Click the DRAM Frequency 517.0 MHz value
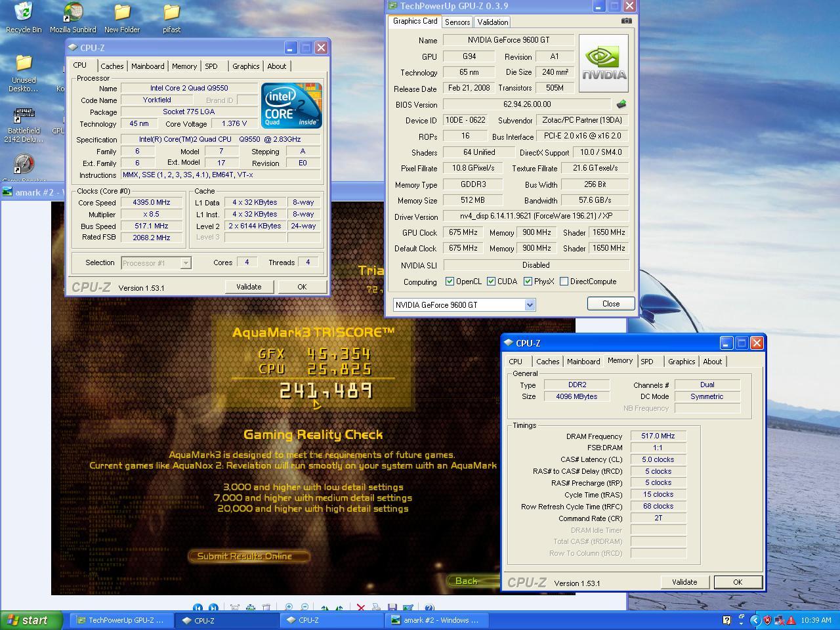 tap(658, 436)
